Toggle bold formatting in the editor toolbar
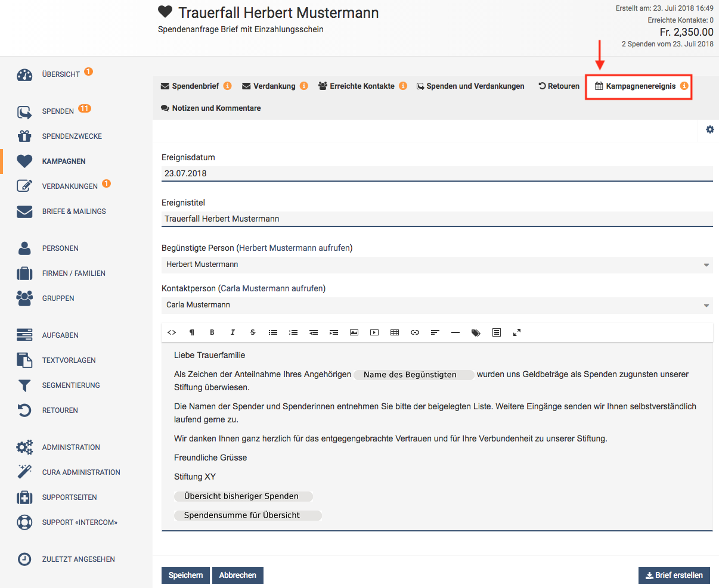 [x=212, y=332]
